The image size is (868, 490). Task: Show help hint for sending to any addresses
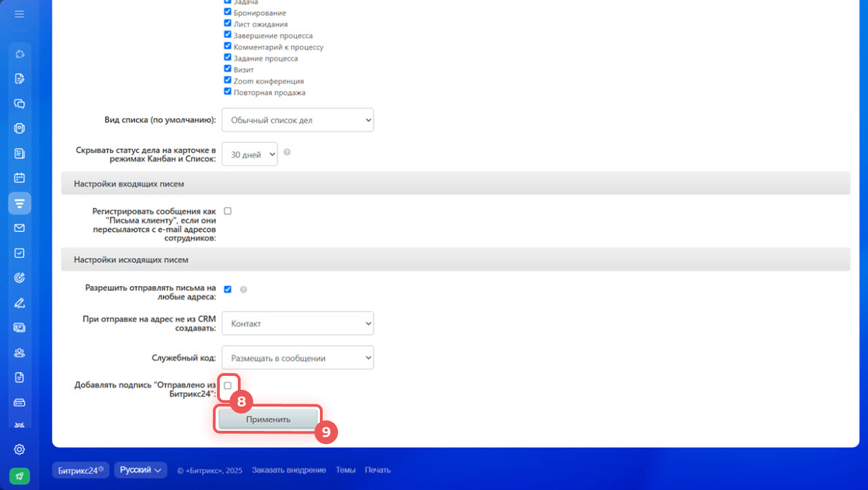click(243, 290)
